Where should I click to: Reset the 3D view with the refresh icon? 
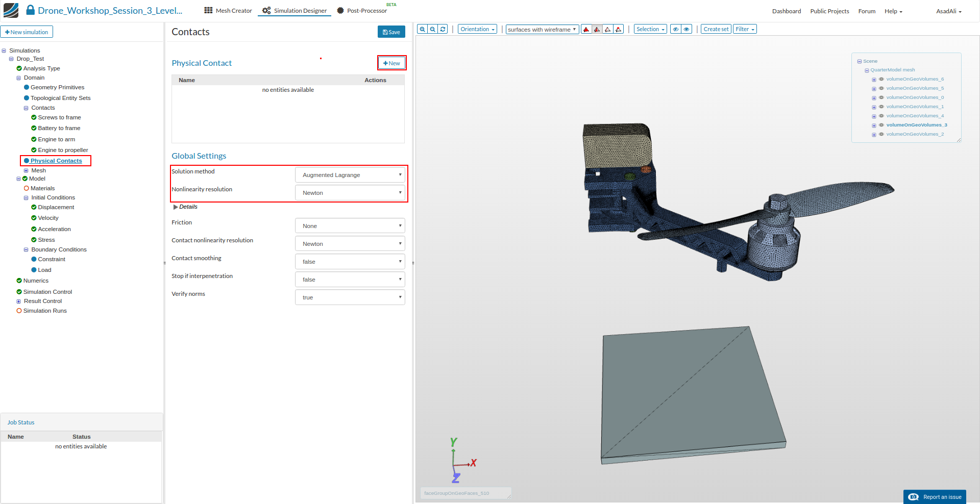pos(443,29)
